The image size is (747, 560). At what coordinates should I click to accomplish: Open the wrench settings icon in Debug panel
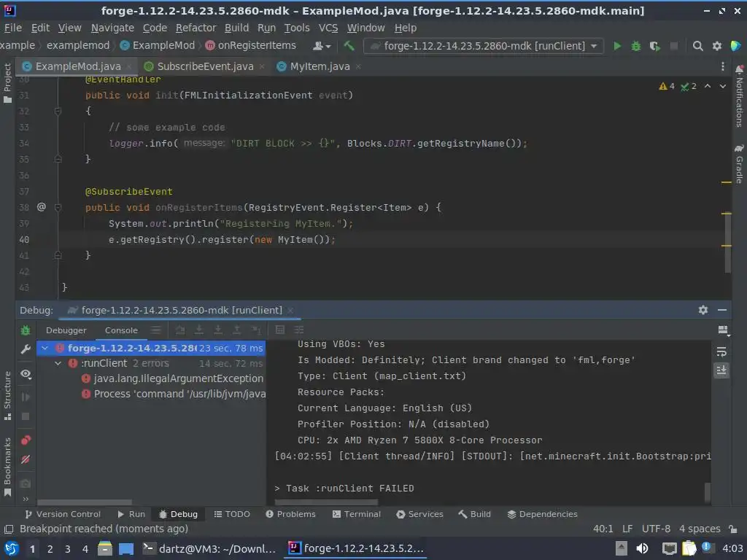(26, 349)
